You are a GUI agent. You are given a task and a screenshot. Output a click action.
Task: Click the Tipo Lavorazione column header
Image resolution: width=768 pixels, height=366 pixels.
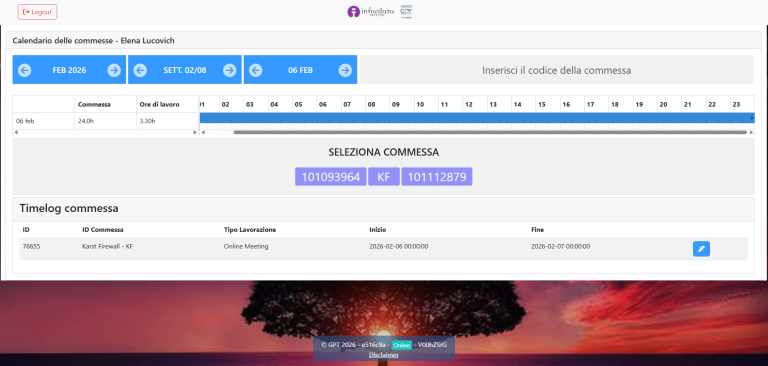(250, 229)
